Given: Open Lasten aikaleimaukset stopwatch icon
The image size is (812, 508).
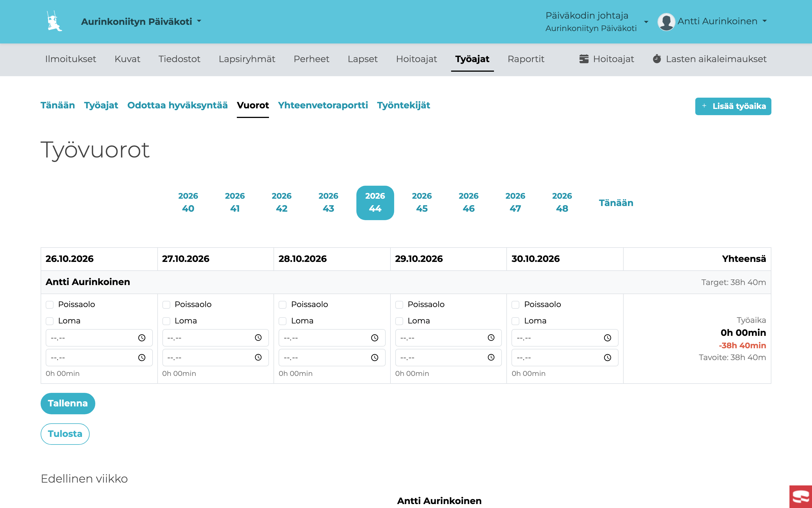Looking at the screenshot, I should click(x=657, y=59).
